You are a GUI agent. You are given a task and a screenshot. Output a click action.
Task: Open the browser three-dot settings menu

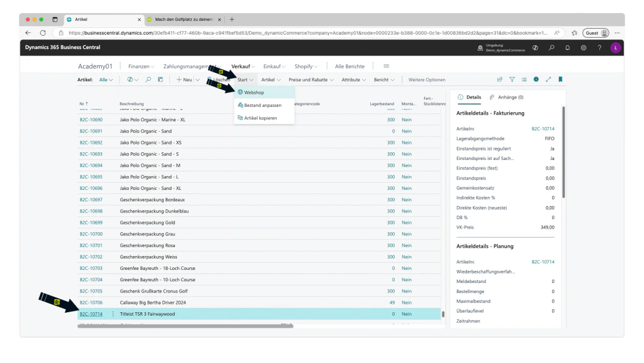coord(617,33)
